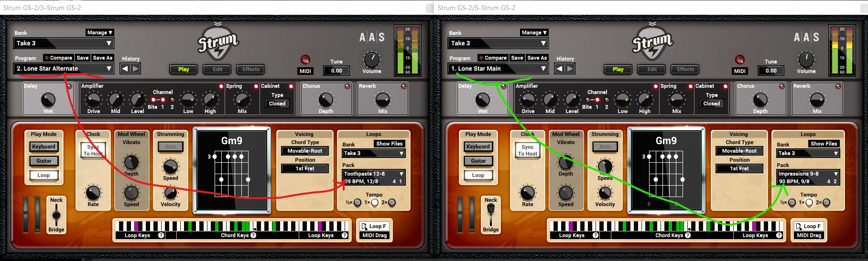The image size is (868, 261).
Task: Select Guitar play mode in left window
Action: coord(44,161)
